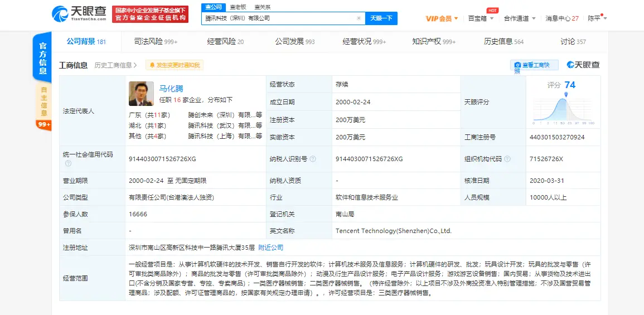Click the bell icon in 发生变更时通知我
Image resolution: width=644 pixels, height=315 pixels.
tap(152, 65)
